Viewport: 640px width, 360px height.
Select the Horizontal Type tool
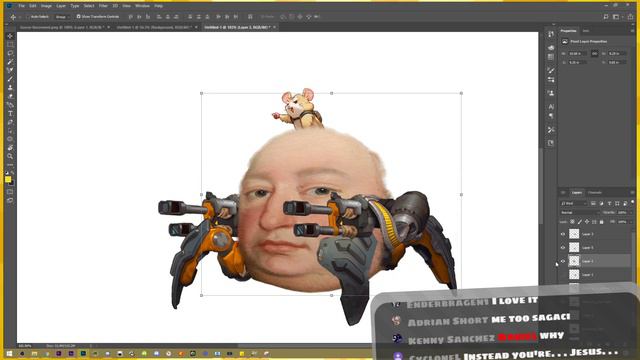pyautogui.click(x=10, y=113)
